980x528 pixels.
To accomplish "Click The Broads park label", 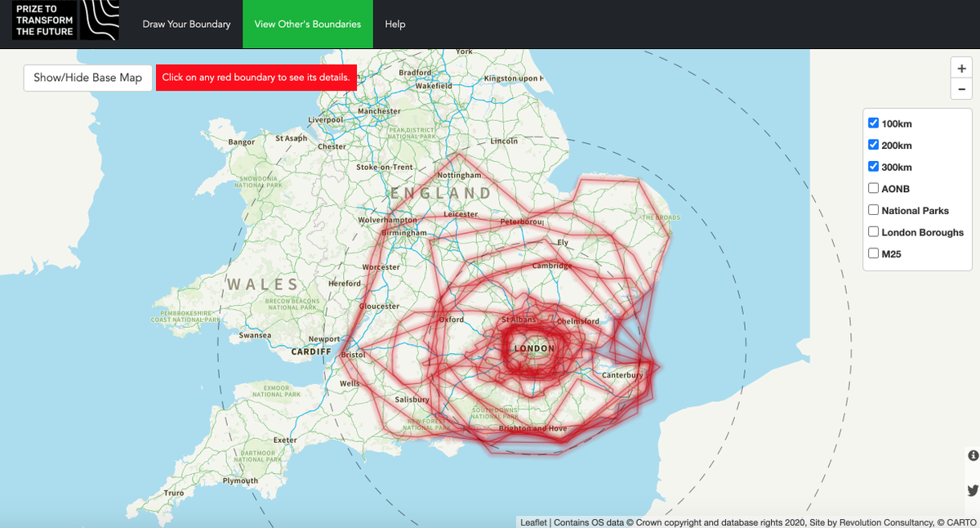I will click(661, 217).
